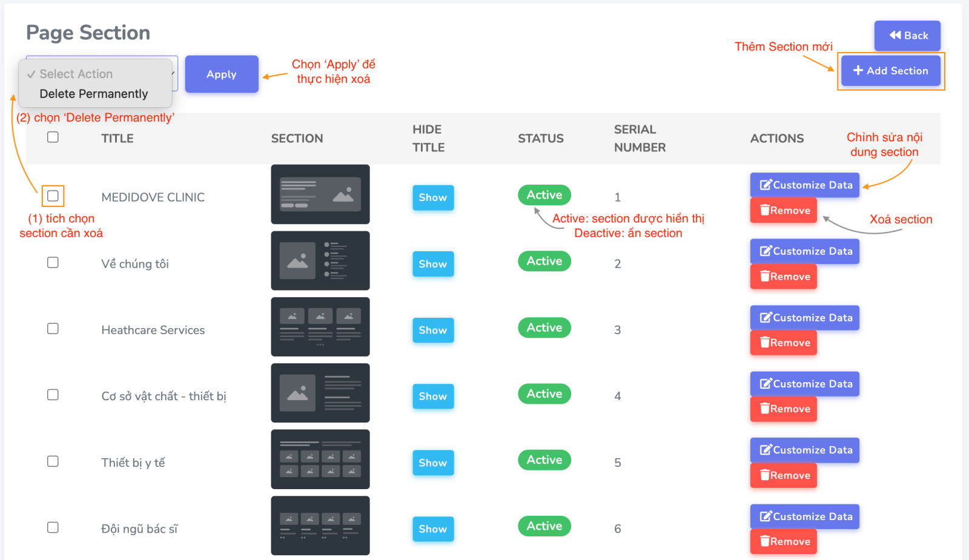This screenshot has width=969, height=560.
Task: Click the Heathcare Services layout thumbnail
Action: click(x=320, y=327)
